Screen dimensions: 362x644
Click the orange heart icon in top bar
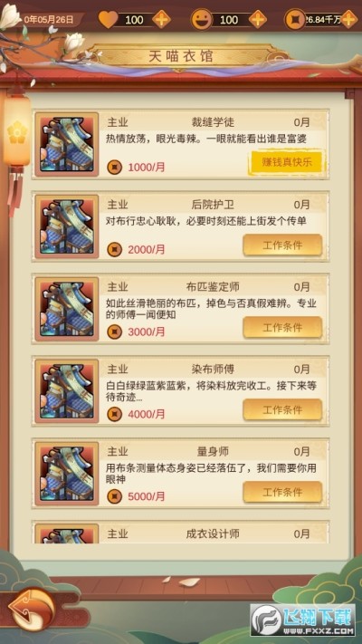tap(109, 19)
